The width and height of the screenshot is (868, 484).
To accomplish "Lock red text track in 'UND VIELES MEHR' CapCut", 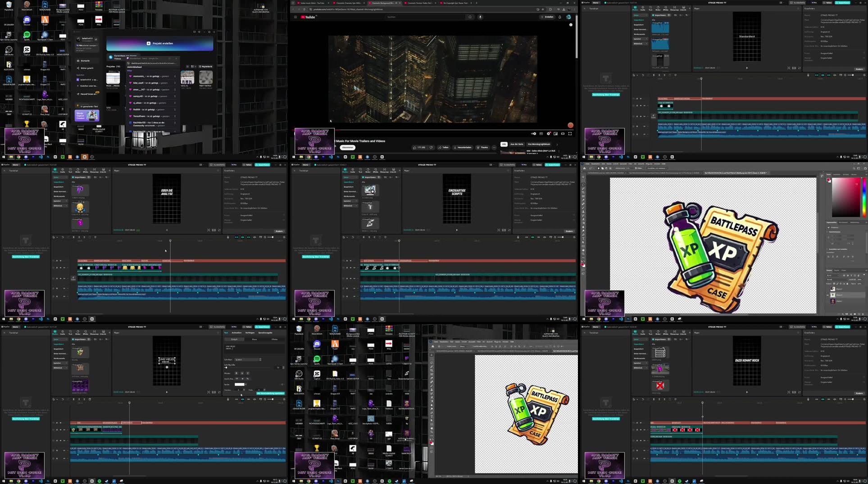I will [x=57, y=423].
